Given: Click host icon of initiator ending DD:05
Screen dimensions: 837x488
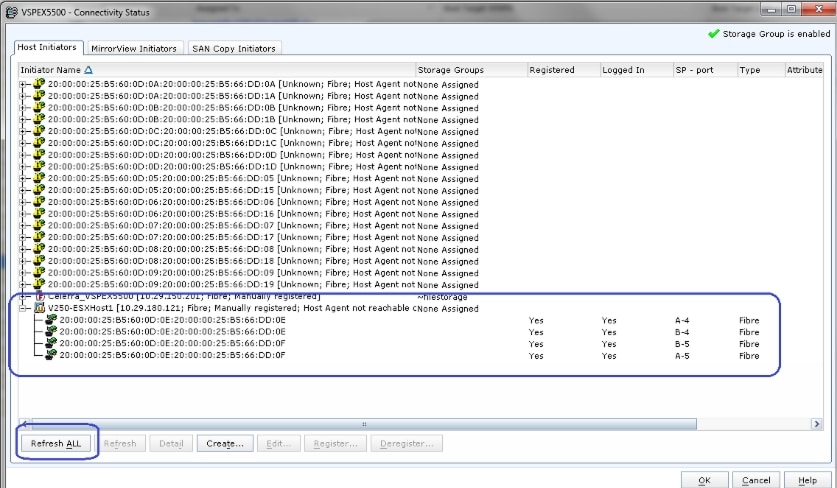Looking at the screenshot, I should tap(39, 178).
